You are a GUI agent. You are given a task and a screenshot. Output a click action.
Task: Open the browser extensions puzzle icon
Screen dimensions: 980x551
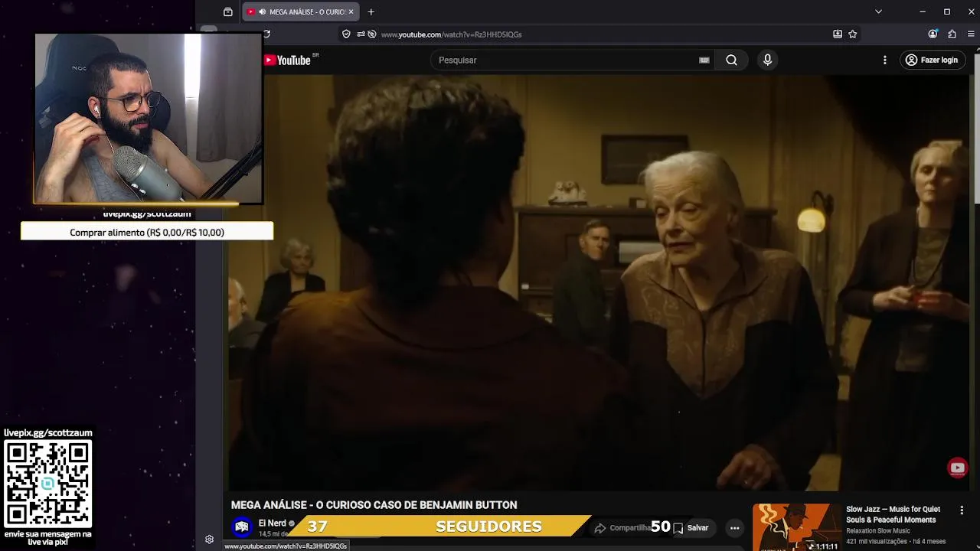[952, 34]
